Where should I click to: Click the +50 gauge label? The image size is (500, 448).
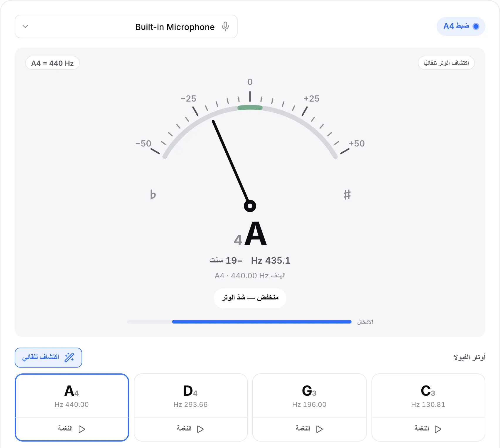click(x=357, y=144)
